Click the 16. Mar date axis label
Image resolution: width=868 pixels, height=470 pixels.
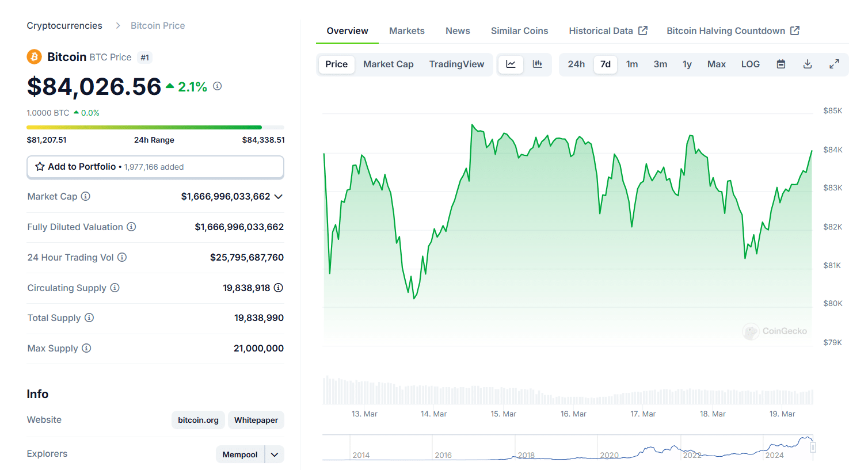coord(573,414)
